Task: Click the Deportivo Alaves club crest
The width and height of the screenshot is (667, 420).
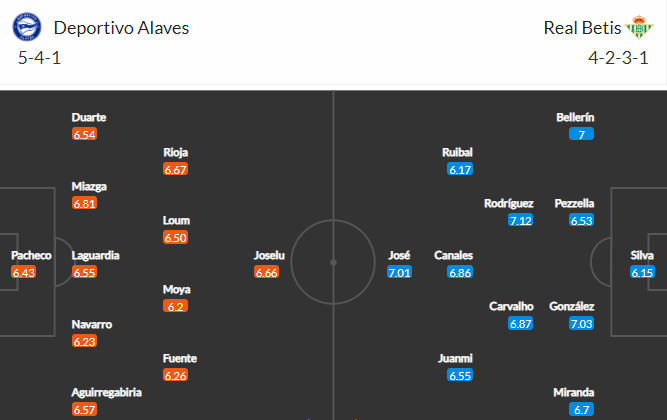Action: (27, 27)
